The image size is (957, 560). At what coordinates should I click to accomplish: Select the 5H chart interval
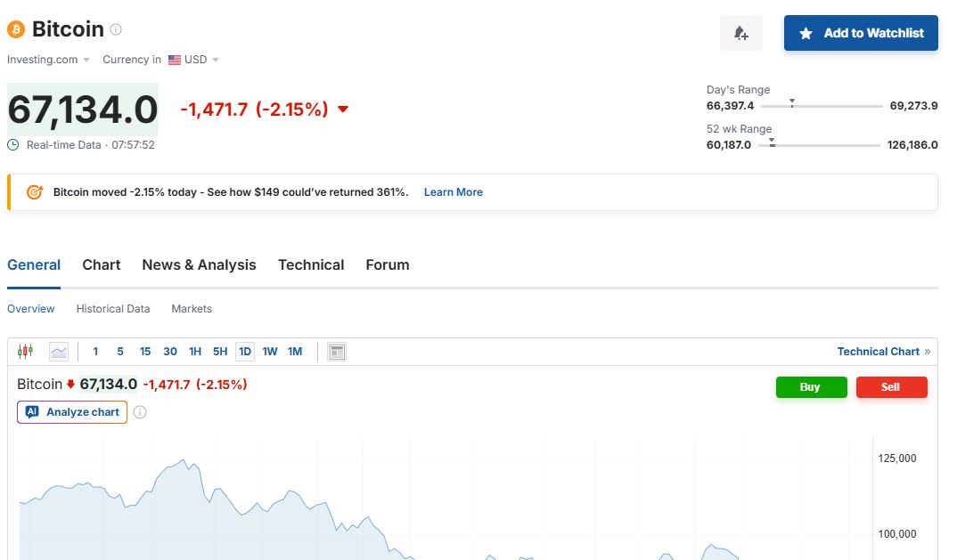coord(220,352)
